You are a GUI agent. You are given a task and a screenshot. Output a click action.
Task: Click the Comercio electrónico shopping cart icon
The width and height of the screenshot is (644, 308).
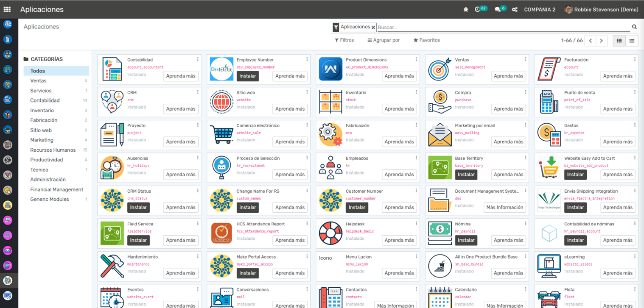coord(221,135)
